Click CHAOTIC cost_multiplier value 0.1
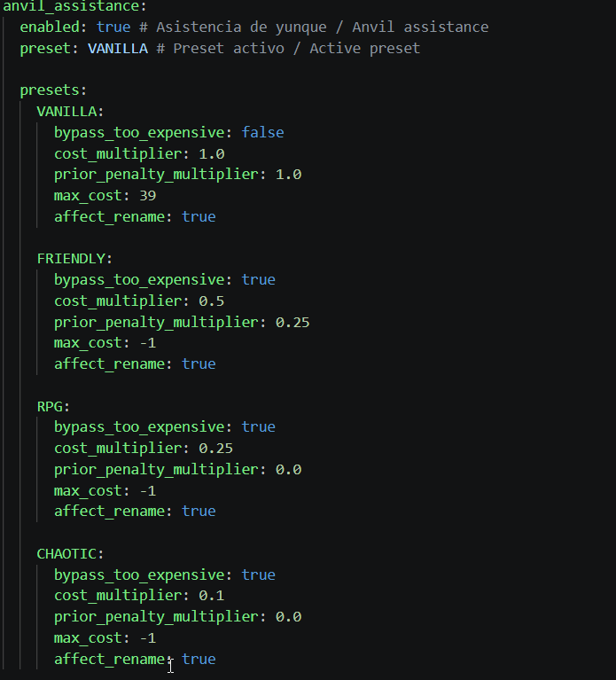 click(211, 596)
